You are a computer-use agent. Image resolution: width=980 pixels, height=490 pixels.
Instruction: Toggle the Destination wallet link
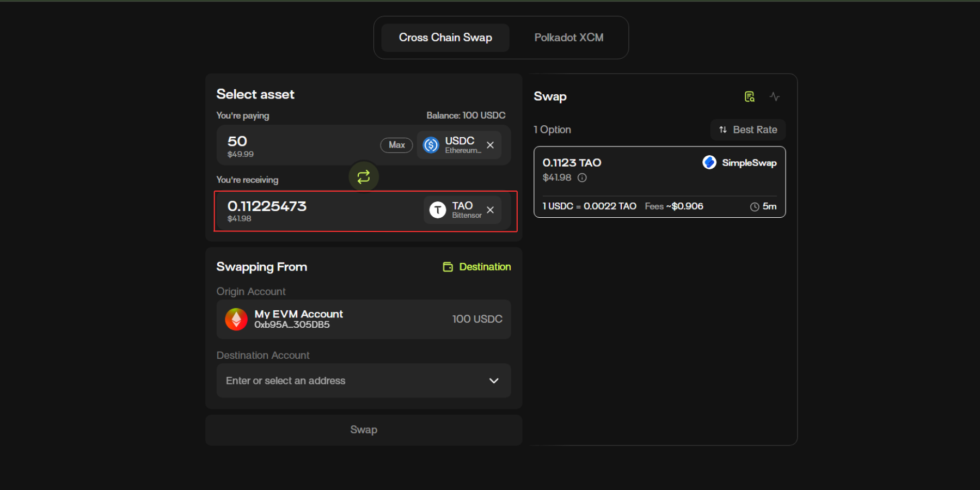(477, 267)
